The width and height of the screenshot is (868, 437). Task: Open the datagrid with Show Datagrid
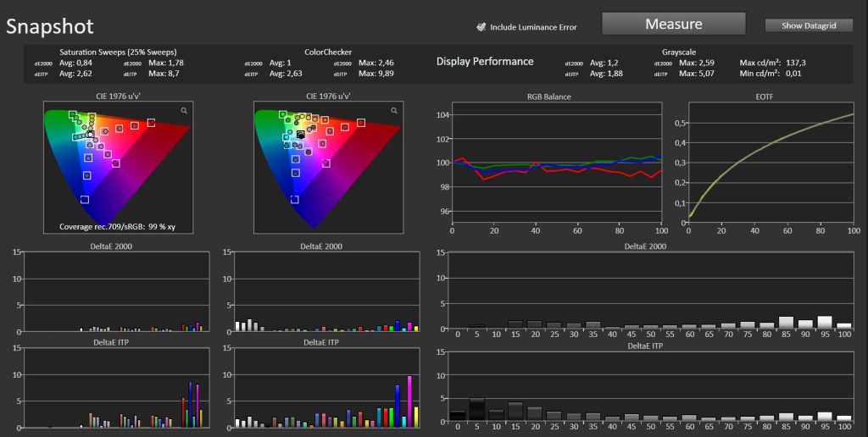point(808,25)
